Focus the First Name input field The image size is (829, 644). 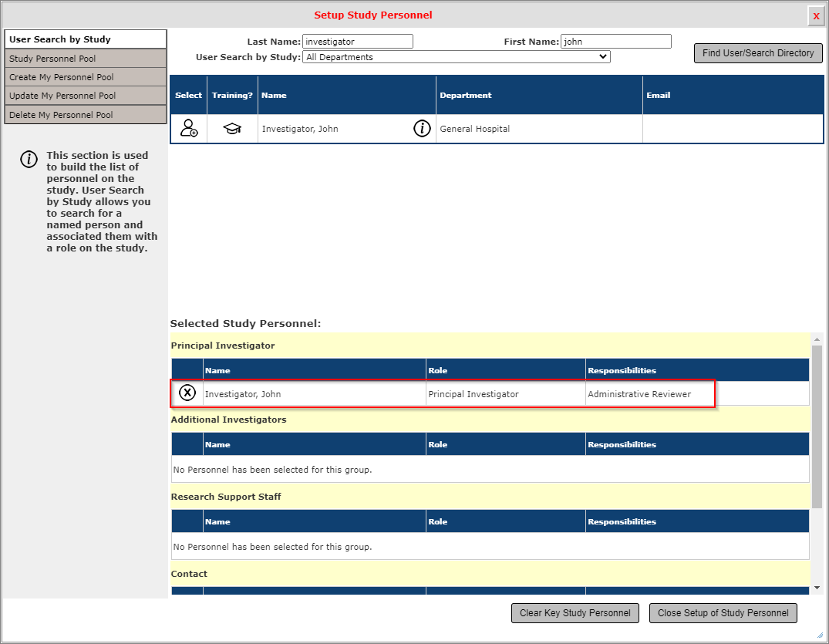pos(616,41)
